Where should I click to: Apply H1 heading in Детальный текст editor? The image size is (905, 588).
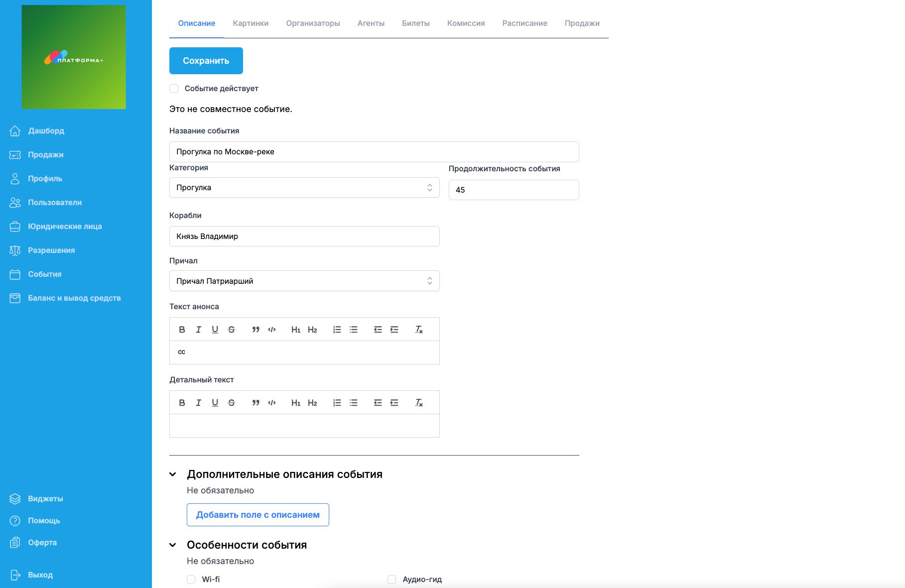click(296, 403)
